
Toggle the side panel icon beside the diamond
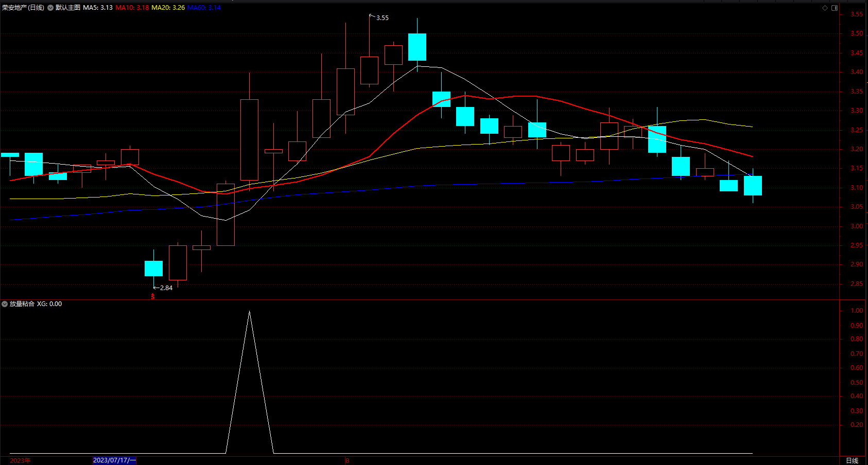(x=835, y=8)
